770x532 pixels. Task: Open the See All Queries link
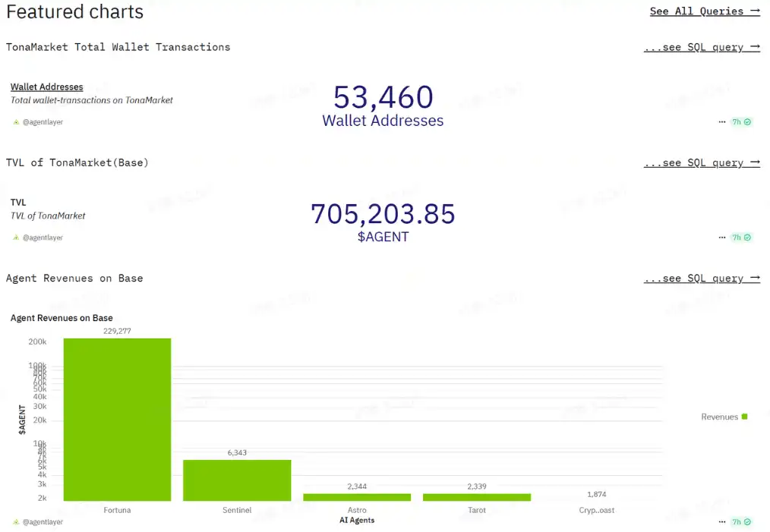(x=704, y=11)
